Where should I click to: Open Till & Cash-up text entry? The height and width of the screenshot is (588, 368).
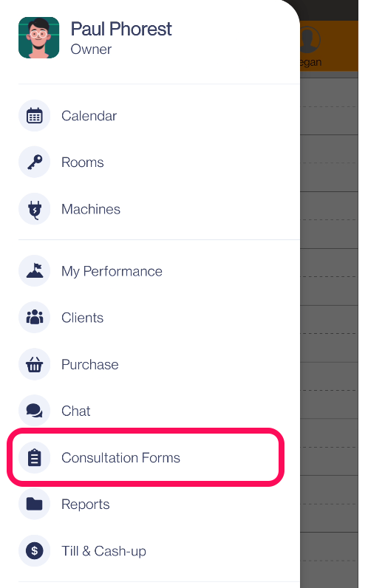pos(104,551)
